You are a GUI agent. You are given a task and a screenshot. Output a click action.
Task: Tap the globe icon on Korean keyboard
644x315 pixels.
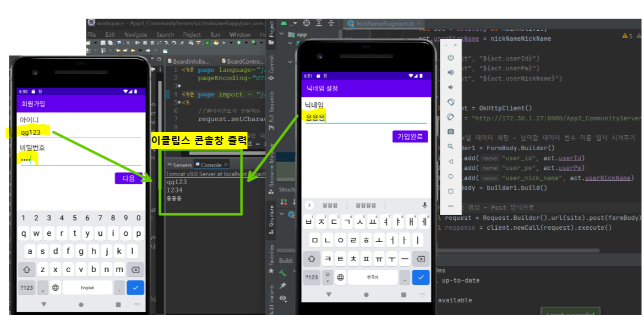point(340,278)
